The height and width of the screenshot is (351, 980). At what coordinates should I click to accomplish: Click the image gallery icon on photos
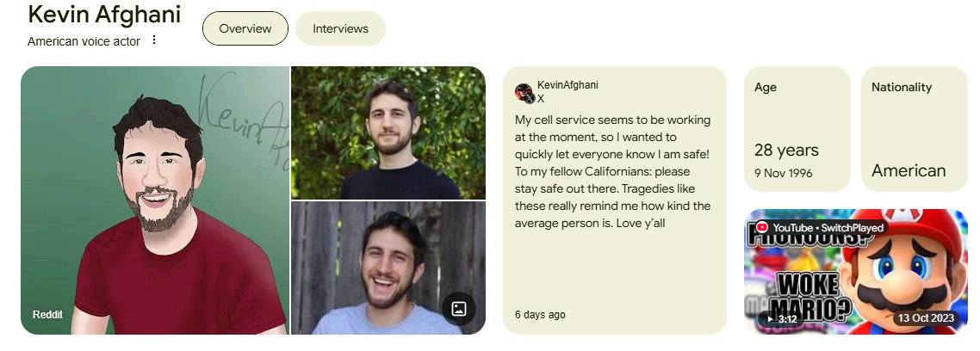(459, 308)
